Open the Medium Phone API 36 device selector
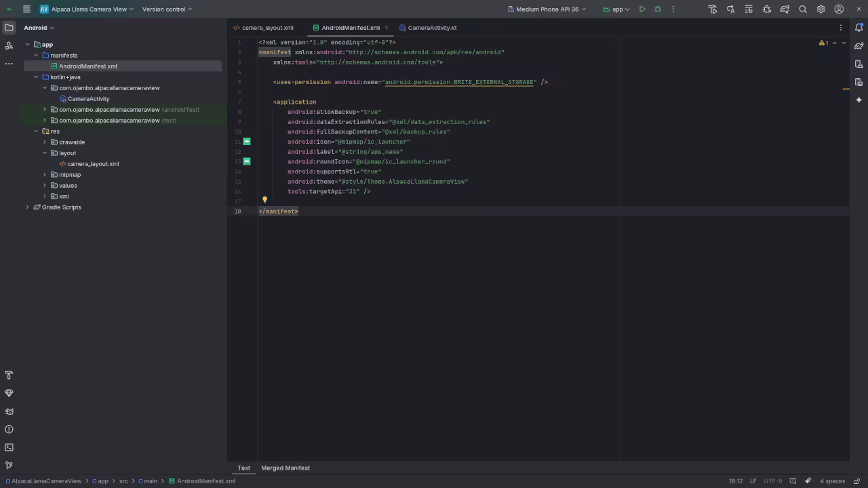 [x=547, y=9]
